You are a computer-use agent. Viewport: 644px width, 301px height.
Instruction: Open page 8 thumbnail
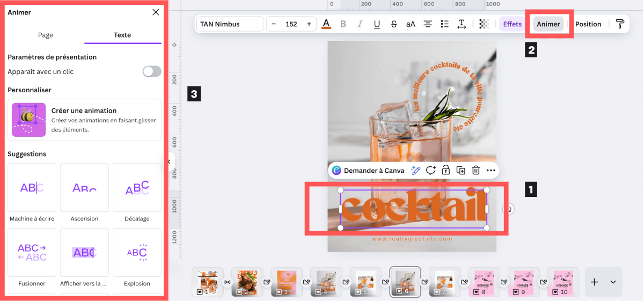(484, 282)
